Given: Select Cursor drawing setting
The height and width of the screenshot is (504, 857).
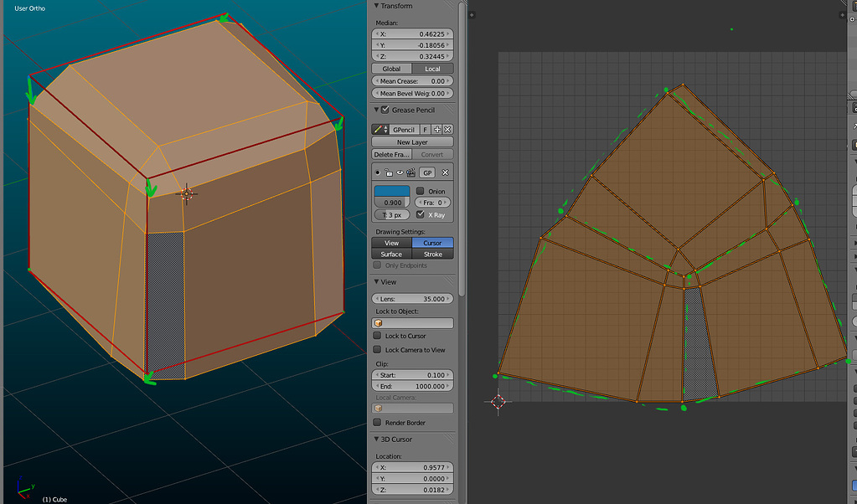Looking at the screenshot, I should (x=433, y=243).
